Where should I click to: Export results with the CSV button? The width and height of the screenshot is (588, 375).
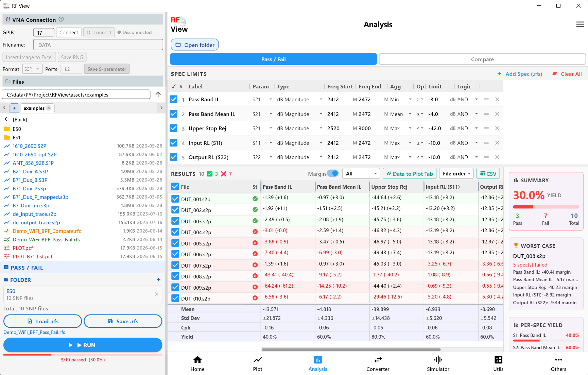488,173
